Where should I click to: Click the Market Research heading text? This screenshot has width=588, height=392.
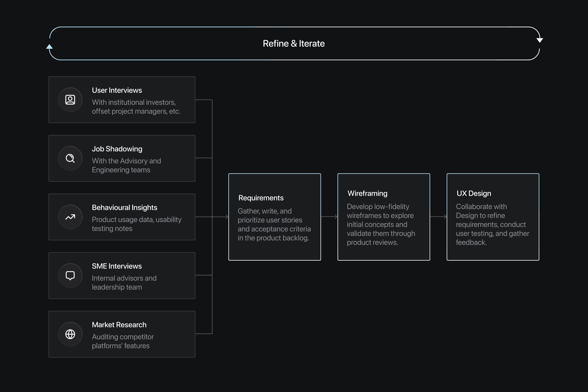point(119,325)
